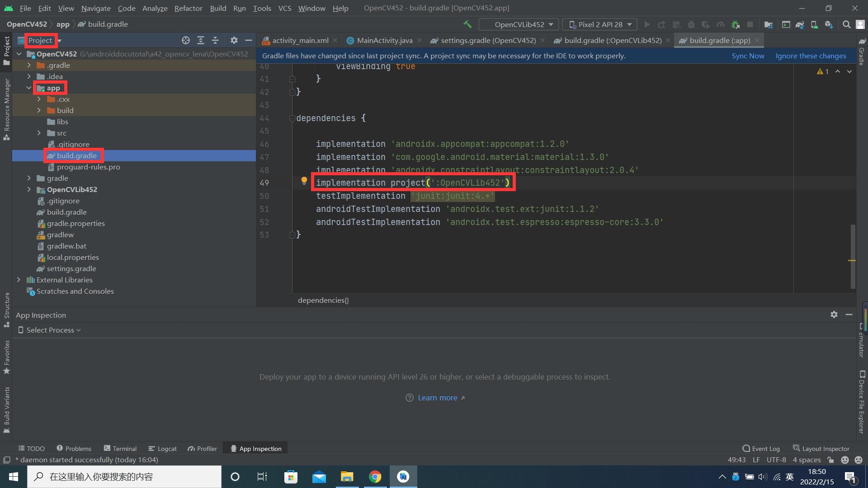Start debugging with the Debug toolbar icon
868x488 pixels.
691,25
